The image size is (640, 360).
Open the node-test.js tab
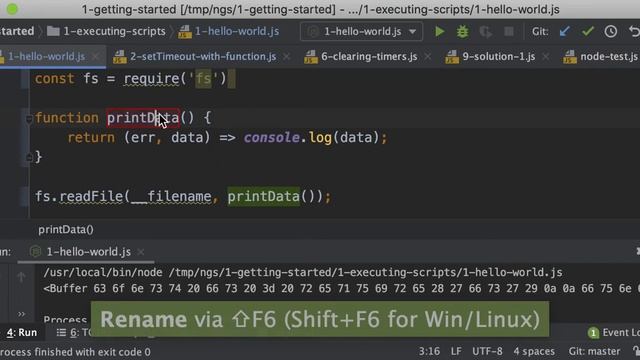click(609, 56)
